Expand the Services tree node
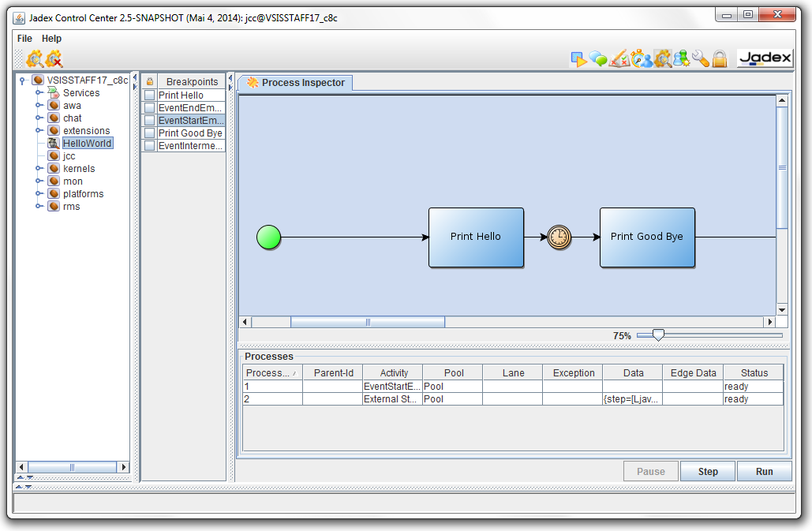The height and width of the screenshot is (531, 812). click(x=39, y=93)
